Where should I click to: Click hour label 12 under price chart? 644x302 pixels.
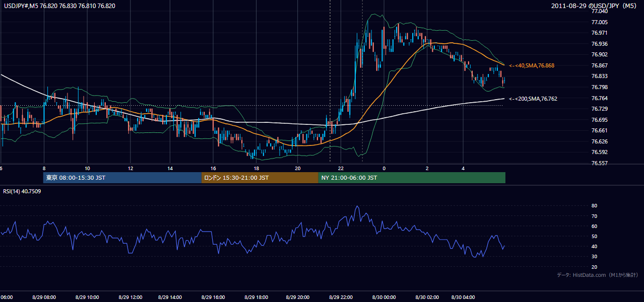(130, 169)
